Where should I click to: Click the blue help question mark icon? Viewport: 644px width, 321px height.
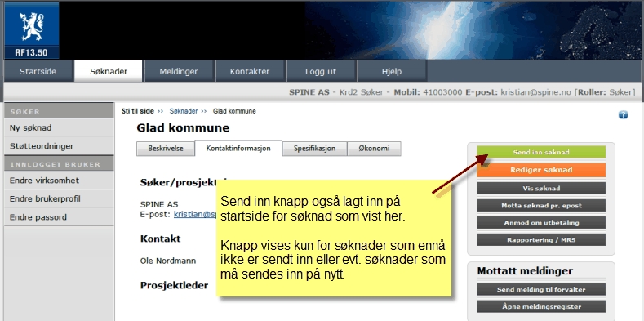tap(623, 115)
